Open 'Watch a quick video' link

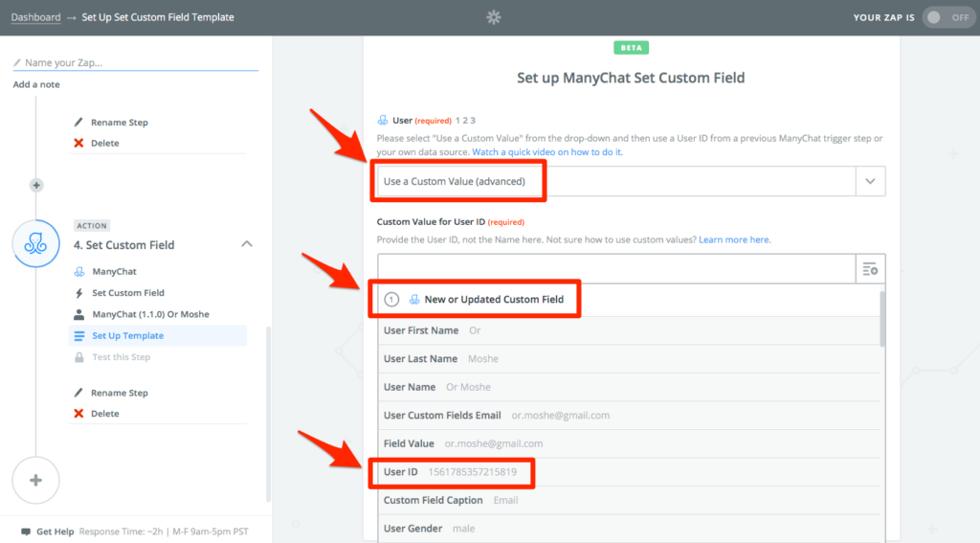point(546,152)
